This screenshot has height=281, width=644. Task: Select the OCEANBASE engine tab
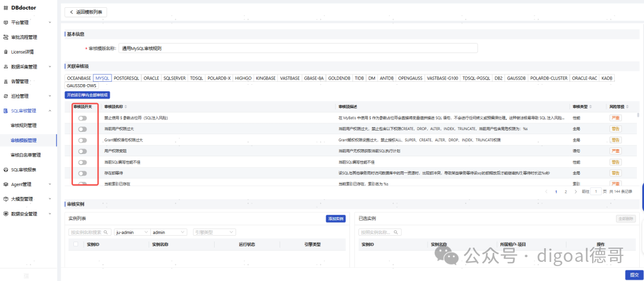[79, 78]
